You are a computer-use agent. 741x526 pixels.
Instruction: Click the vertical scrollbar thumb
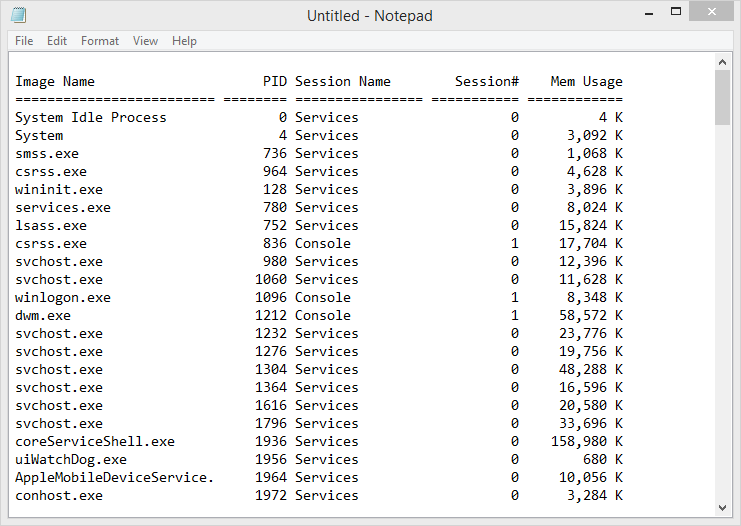[722, 98]
